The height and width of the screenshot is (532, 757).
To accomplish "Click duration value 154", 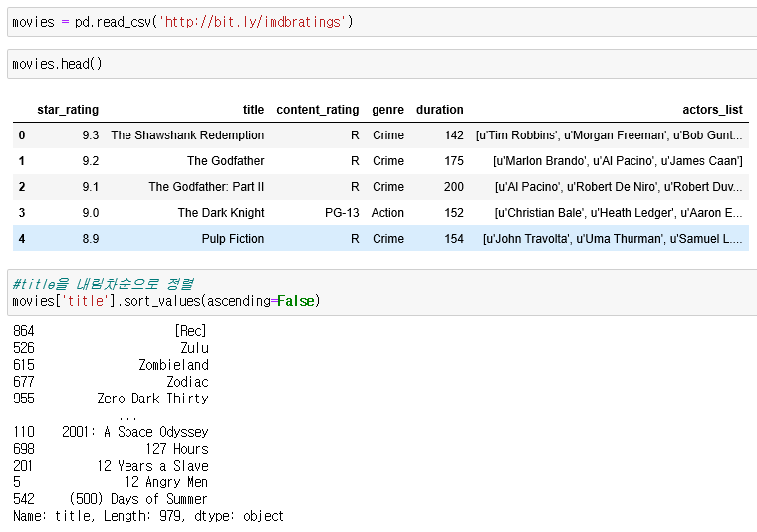I will [454, 239].
